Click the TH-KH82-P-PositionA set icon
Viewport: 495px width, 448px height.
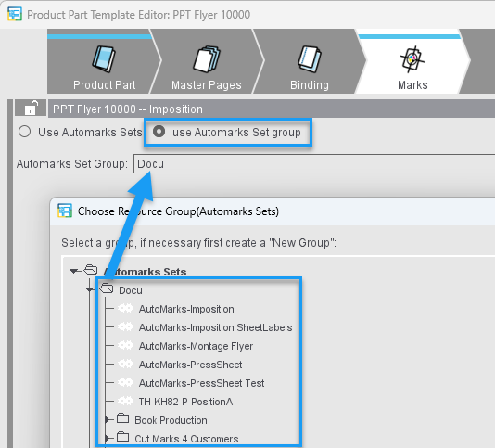coord(126,402)
